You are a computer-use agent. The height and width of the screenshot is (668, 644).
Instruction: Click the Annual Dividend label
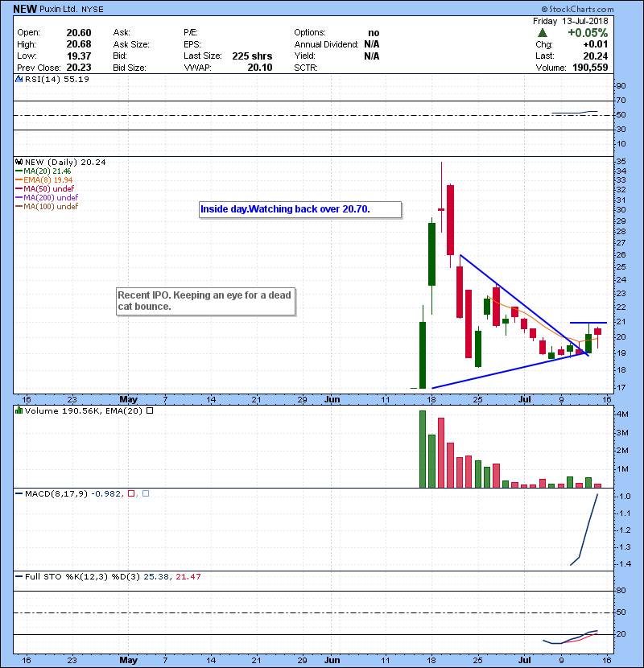[x=327, y=44]
